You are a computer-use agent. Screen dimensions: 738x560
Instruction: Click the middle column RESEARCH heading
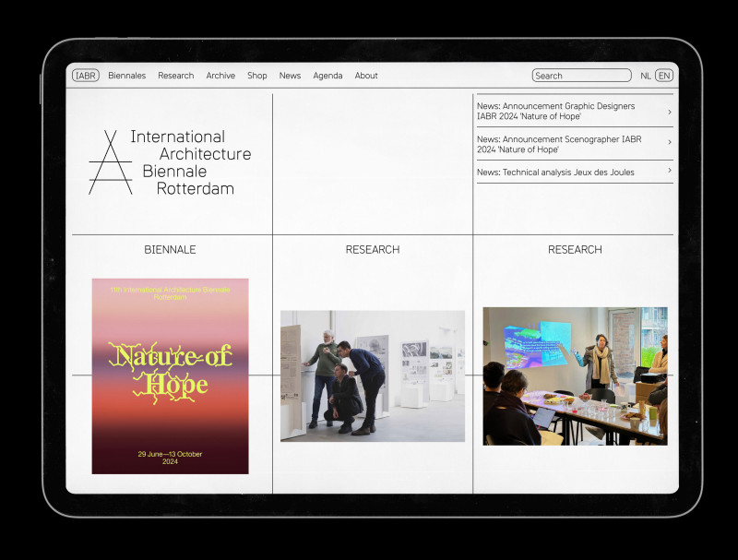coord(373,249)
